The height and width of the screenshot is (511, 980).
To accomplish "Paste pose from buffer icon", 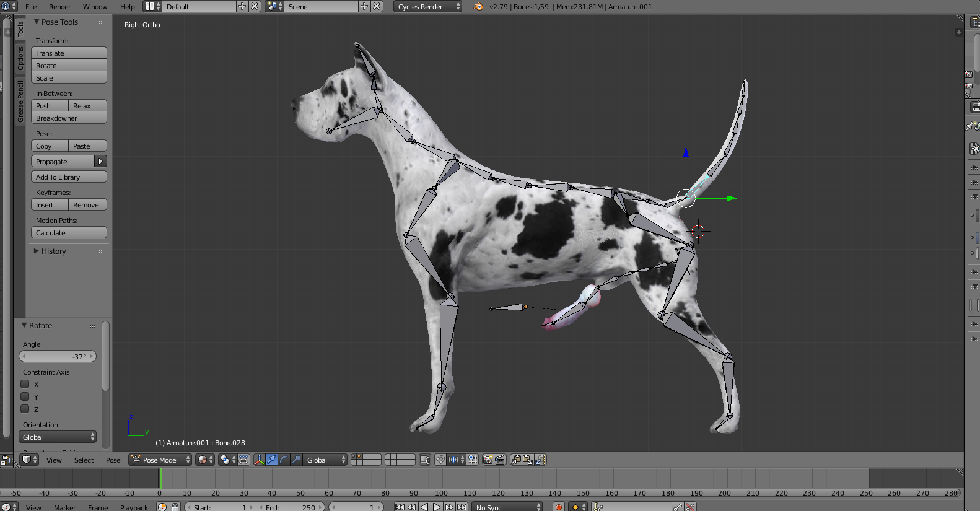I will point(528,460).
